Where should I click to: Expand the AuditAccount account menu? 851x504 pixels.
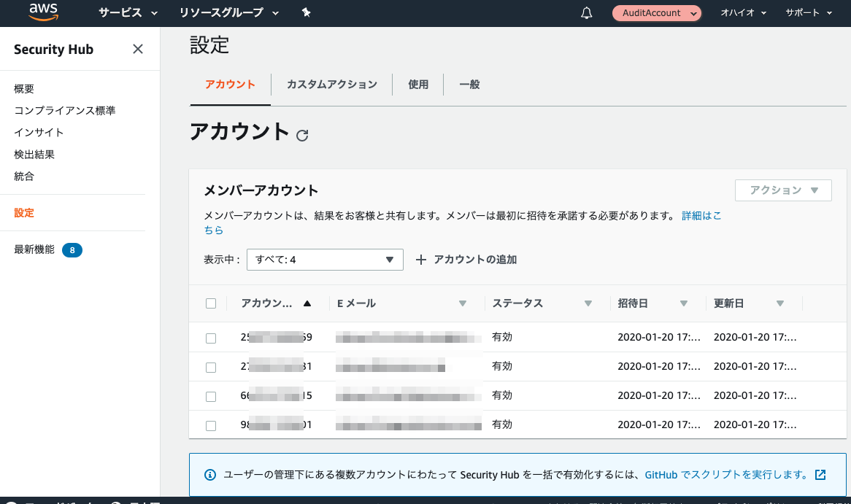pyautogui.click(x=657, y=13)
